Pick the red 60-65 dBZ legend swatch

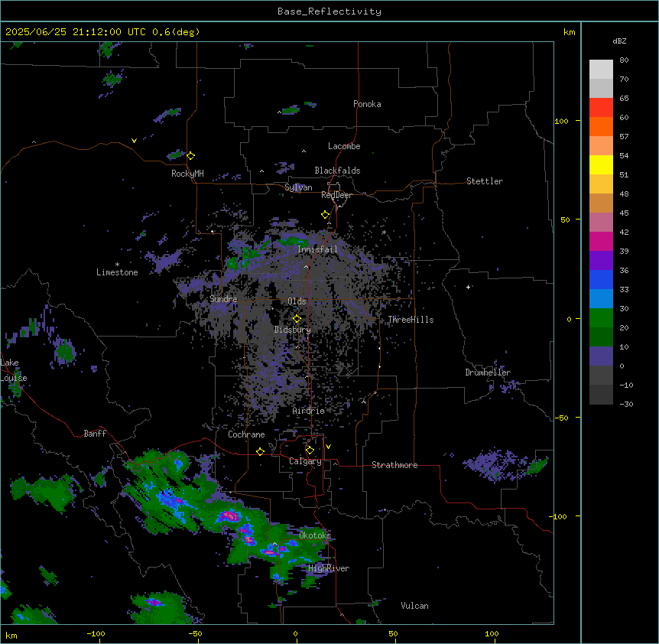point(601,107)
